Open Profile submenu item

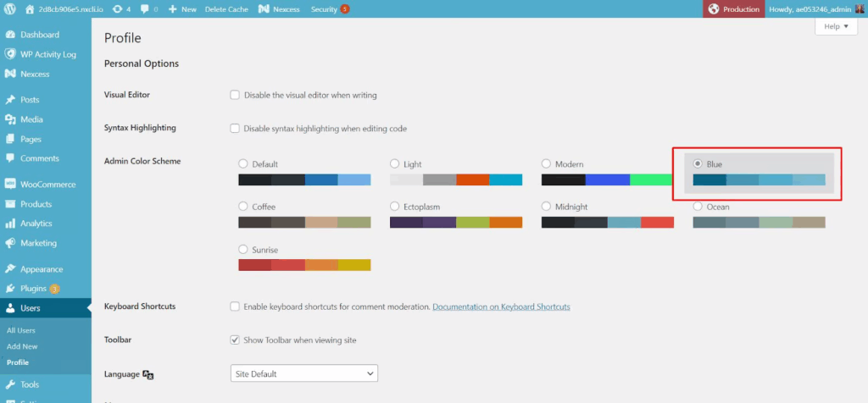click(18, 362)
